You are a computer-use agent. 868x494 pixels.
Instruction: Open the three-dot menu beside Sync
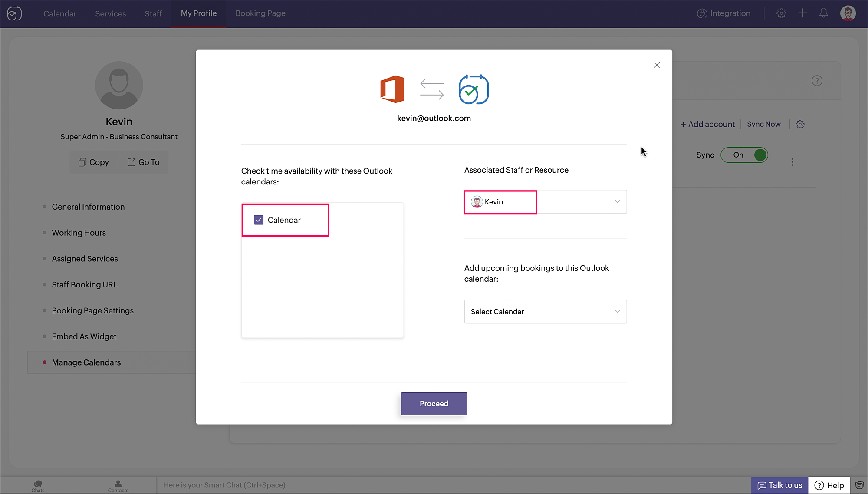792,162
